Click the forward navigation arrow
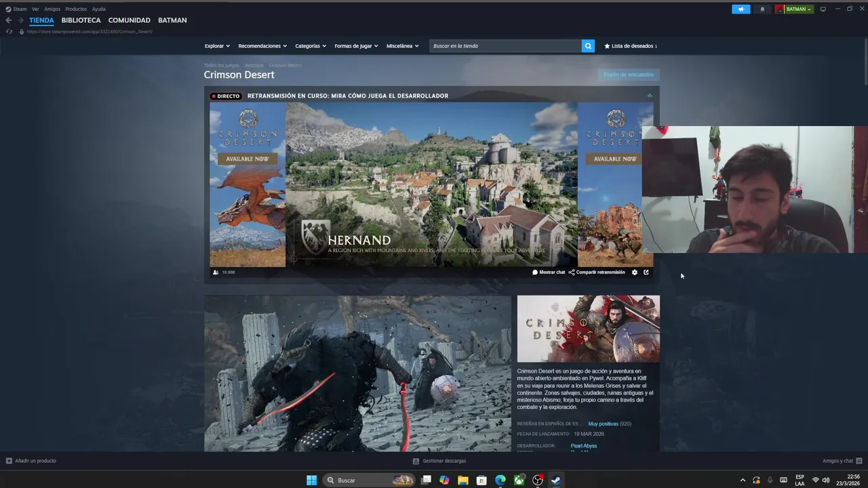868x488 pixels. pos(21,20)
